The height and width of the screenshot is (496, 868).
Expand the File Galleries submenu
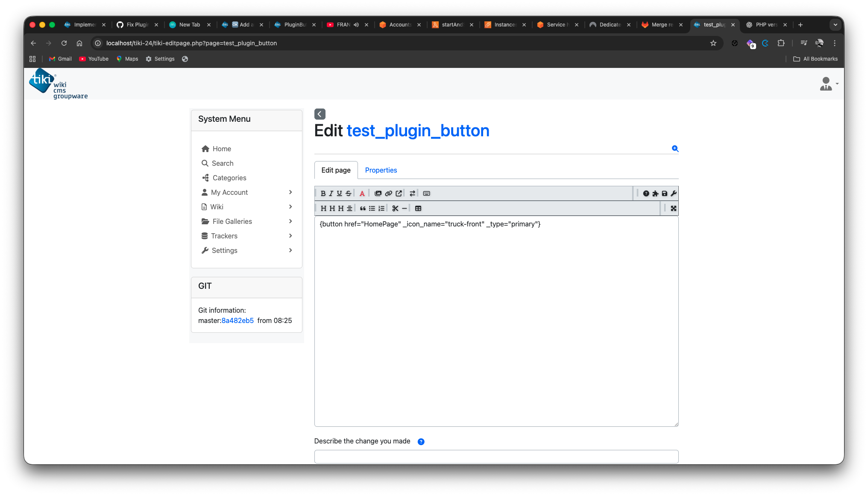(290, 221)
